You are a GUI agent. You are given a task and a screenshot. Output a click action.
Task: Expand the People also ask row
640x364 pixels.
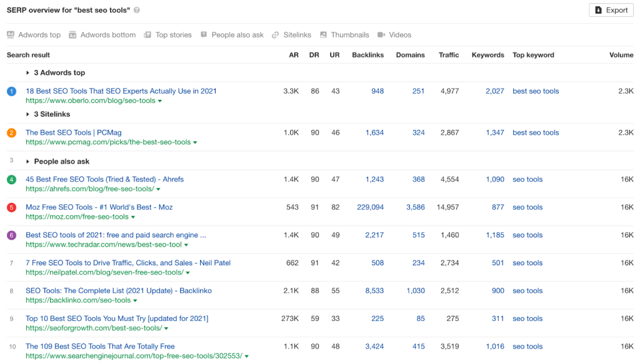click(27, 162)
